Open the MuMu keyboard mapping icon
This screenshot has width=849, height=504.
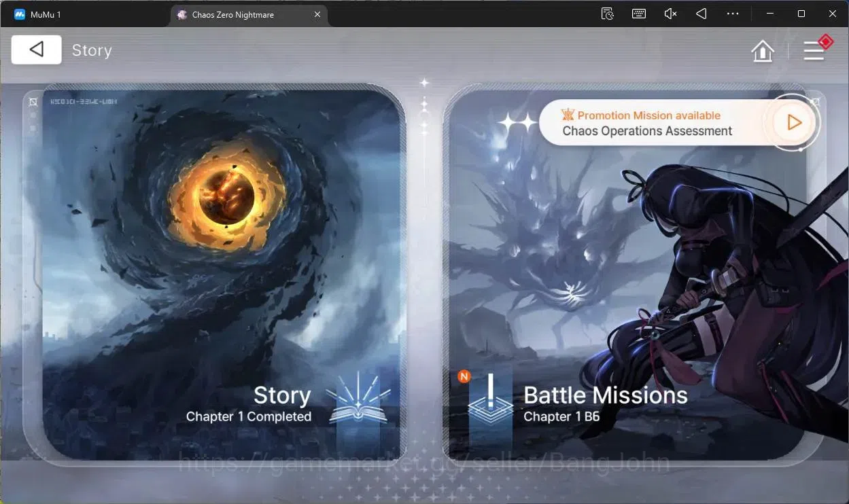coord(638,14)
